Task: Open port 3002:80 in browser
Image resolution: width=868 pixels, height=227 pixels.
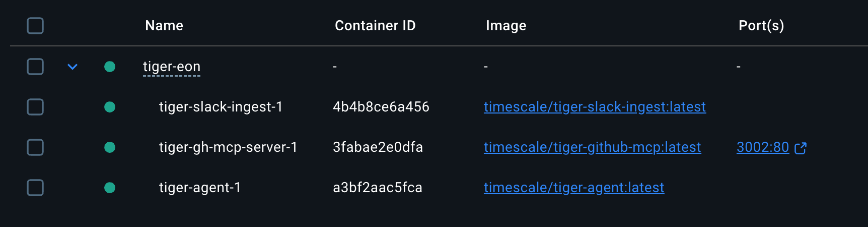Action: (762, 147)
